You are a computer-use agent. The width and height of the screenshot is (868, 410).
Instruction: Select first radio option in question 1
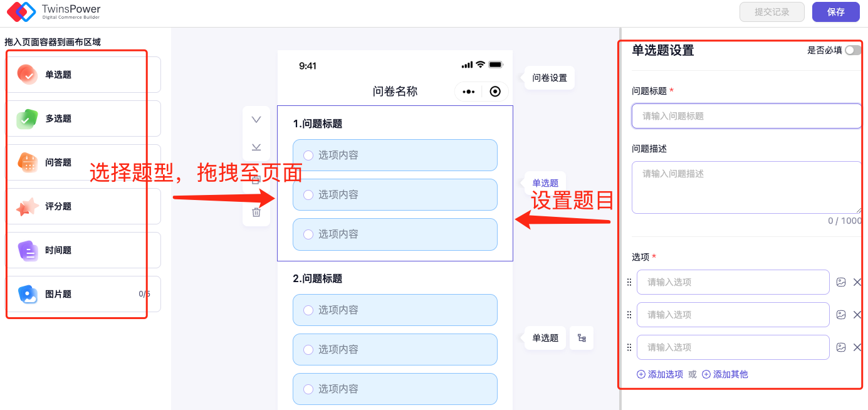(308, 155)
